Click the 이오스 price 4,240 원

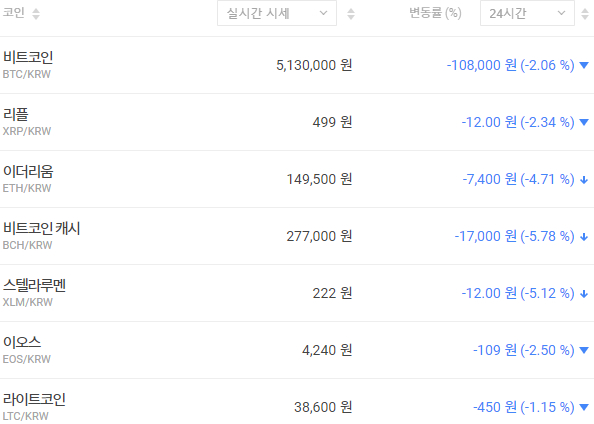[327, 350]
